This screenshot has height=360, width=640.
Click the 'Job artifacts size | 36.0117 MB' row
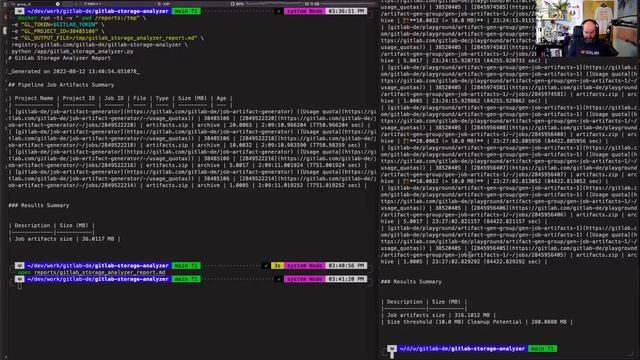64,239
